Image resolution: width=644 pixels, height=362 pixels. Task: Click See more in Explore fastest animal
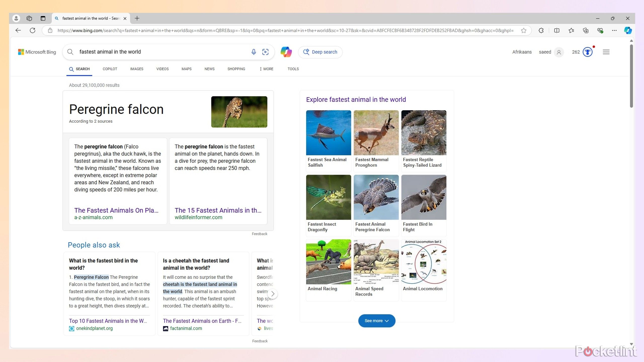click(x=376, y=321)
